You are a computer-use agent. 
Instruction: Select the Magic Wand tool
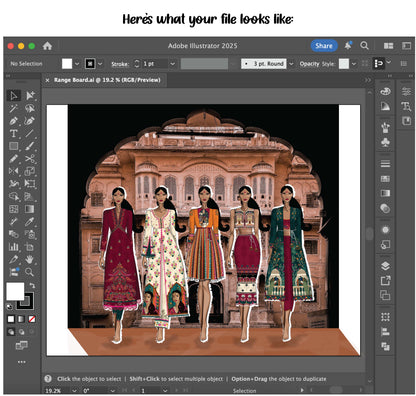click(14, 108)
